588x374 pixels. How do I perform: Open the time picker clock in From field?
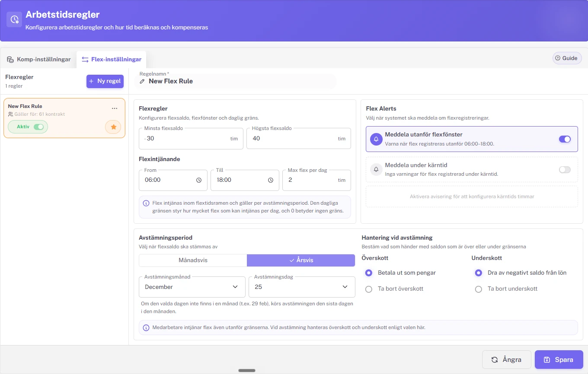click(199, 180)
